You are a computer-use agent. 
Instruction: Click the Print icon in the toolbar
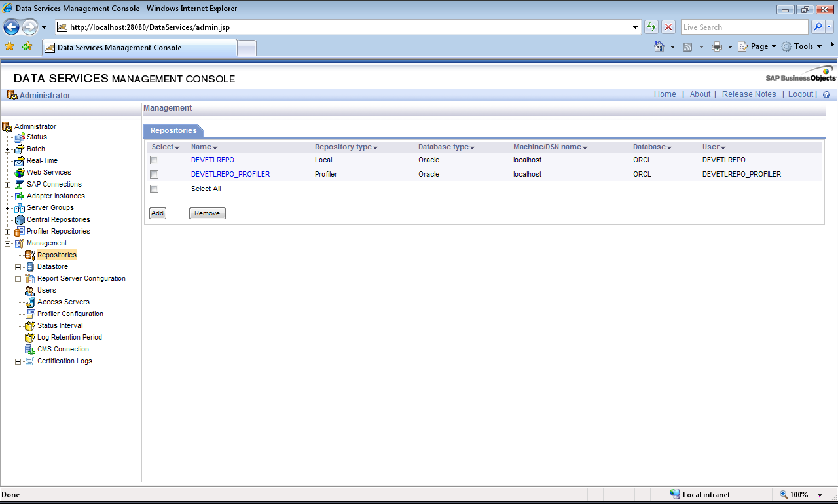tap(717, 46)
